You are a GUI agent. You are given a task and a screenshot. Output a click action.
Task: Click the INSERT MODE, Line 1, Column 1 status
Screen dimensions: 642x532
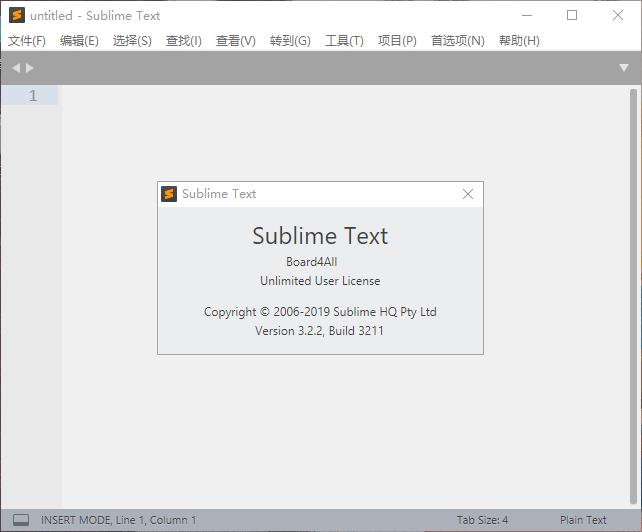pos(118,520)
